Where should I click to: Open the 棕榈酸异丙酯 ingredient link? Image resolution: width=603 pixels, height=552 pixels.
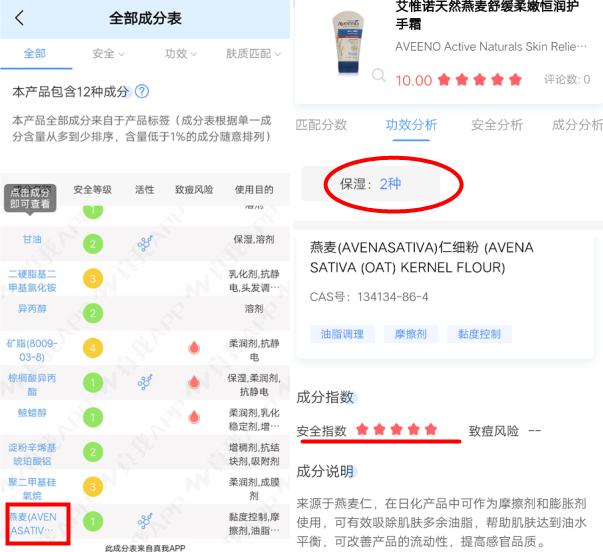[x=32, y=385]
